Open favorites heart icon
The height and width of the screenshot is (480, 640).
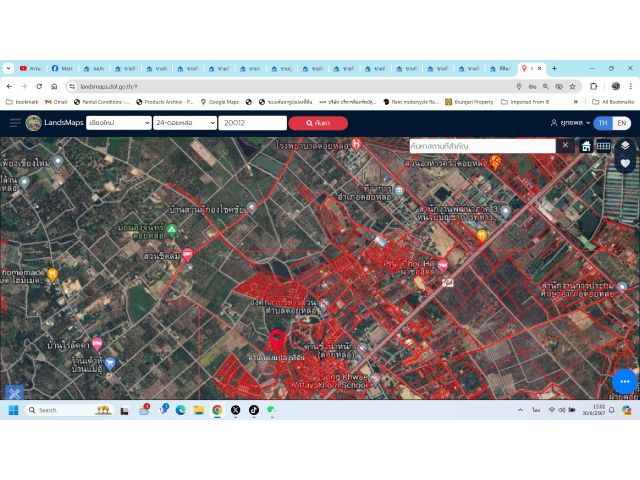coord(625,163)
